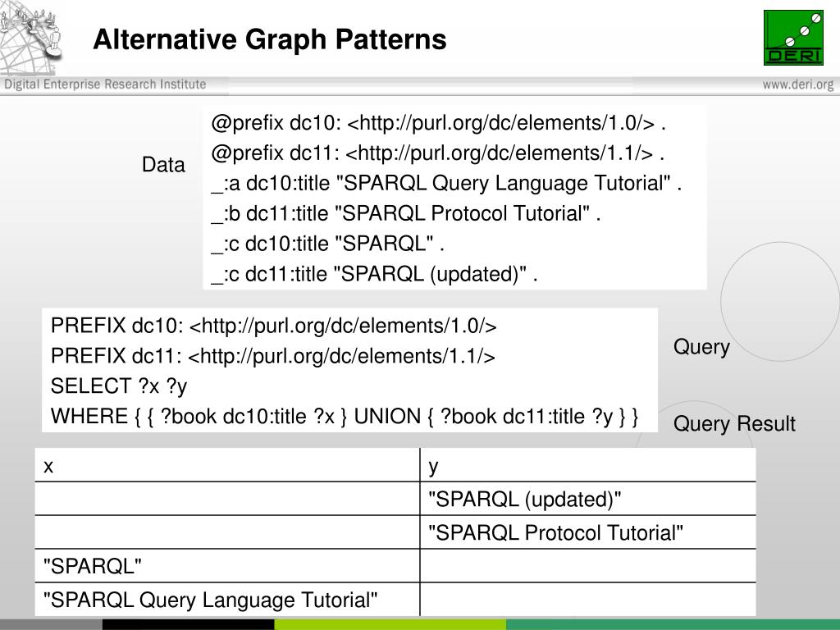This screenshot has width=840, height=630.
Task: Click the 'y' column header
Action: [x=587, y=465]
